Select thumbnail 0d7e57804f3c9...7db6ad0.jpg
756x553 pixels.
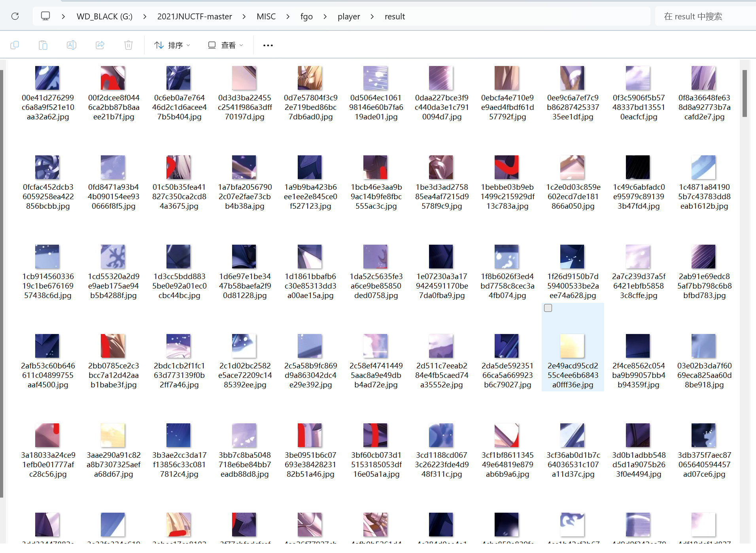point(310,78)
